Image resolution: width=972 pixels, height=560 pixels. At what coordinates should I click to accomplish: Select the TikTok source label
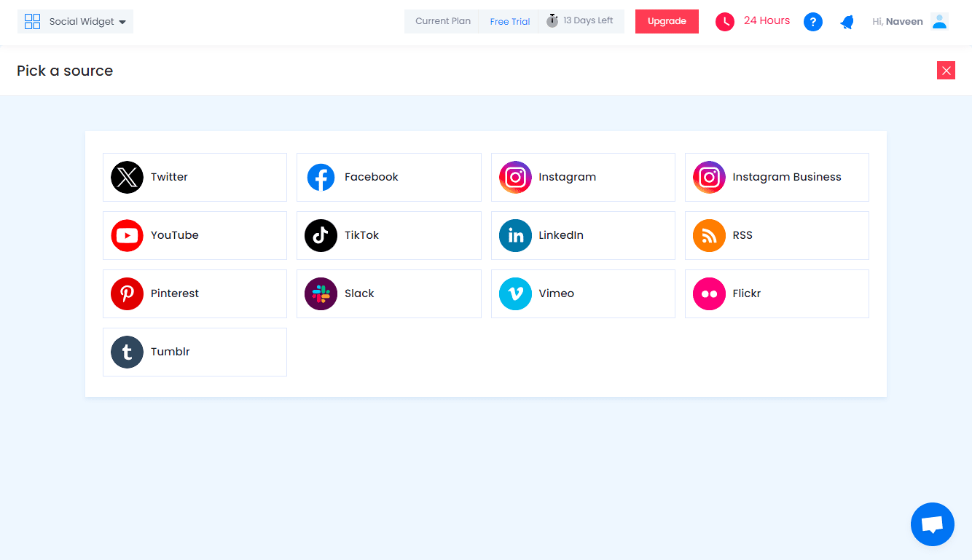click(x=362, y=235)
